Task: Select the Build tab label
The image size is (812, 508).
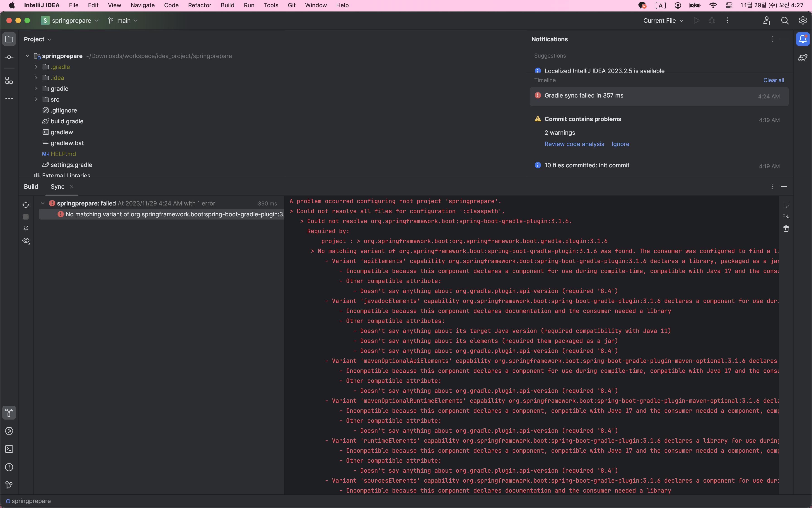Action: (31, 186)
